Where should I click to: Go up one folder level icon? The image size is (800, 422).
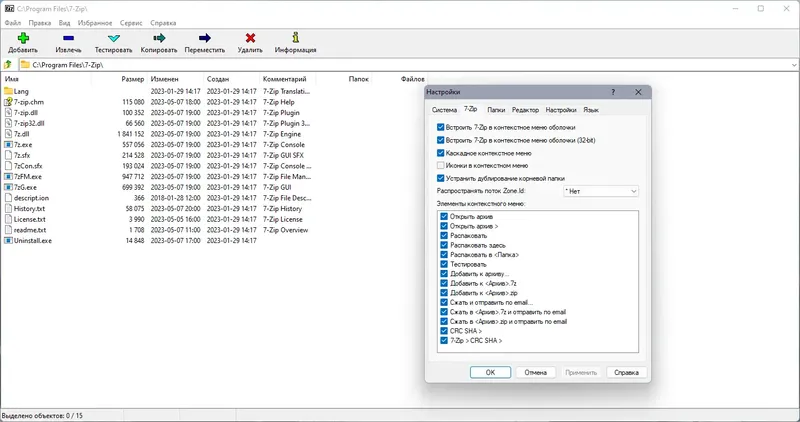click(x=8, y=65)
